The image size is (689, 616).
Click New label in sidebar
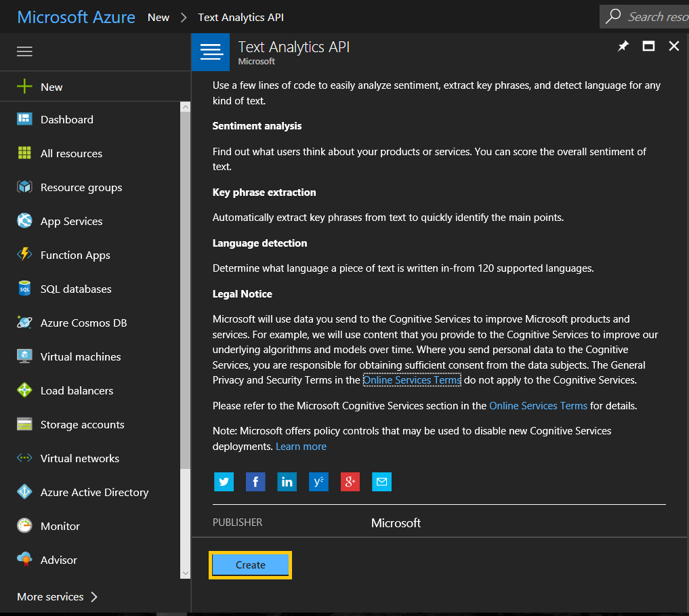click(x=51, y=87)
